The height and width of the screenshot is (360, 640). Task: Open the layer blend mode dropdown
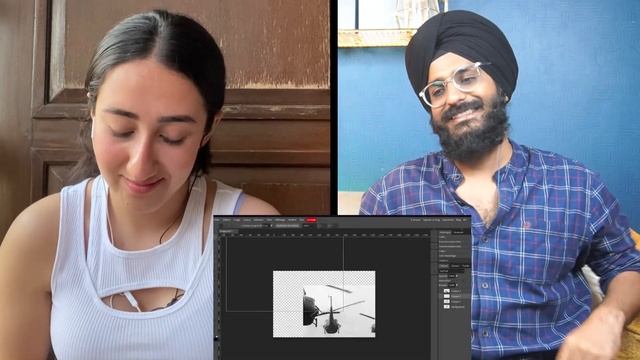[x=451, y=271]
